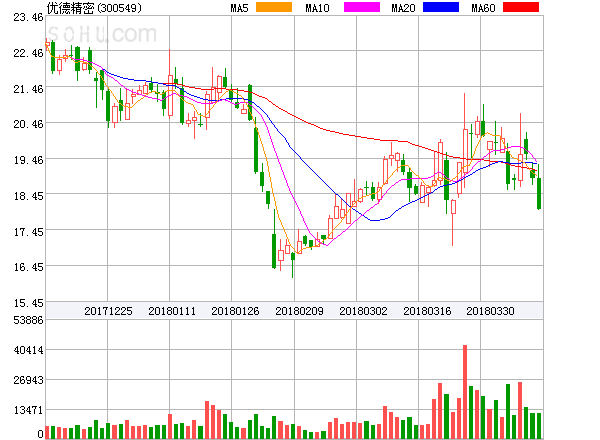Click the MA10 legend label
This screenshot has height=440, width=600.
(317, 8)
